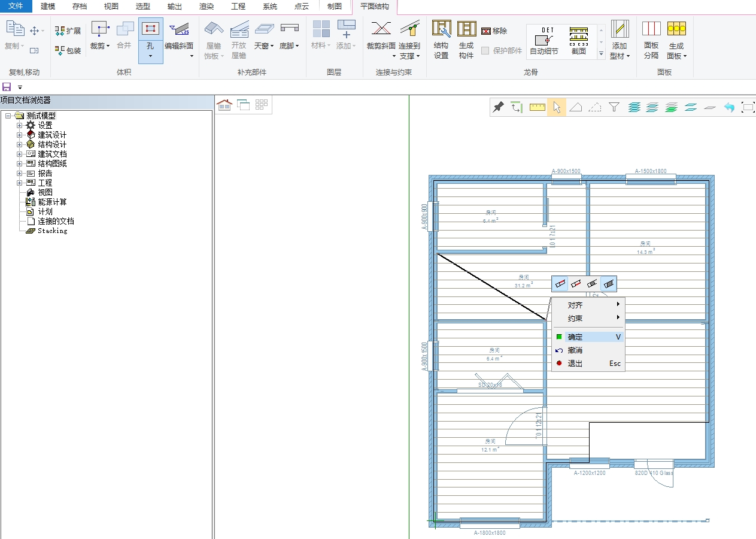
Task: Select 自动细节 (Auto Detail) in the gallery
Action: (x=544, y=41)
